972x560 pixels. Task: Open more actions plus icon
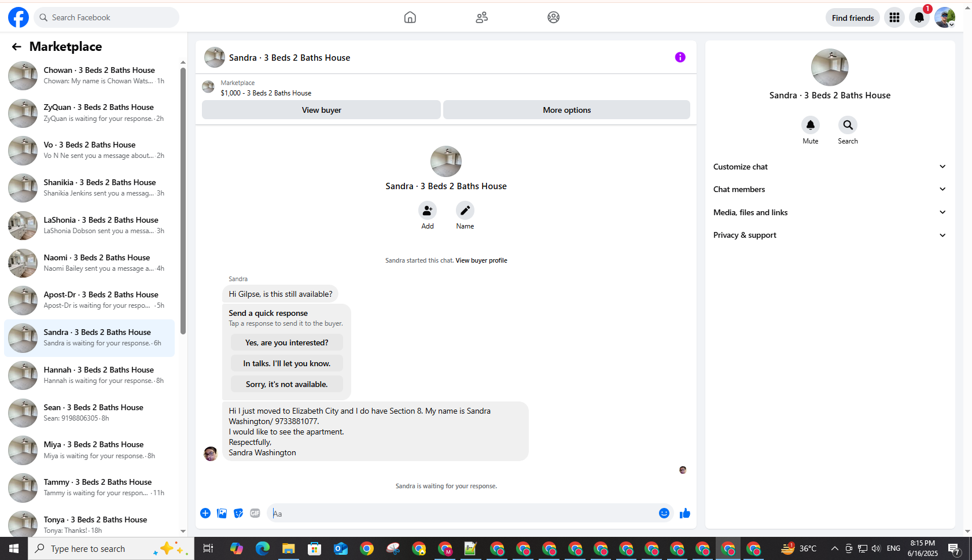click(205, 513)
